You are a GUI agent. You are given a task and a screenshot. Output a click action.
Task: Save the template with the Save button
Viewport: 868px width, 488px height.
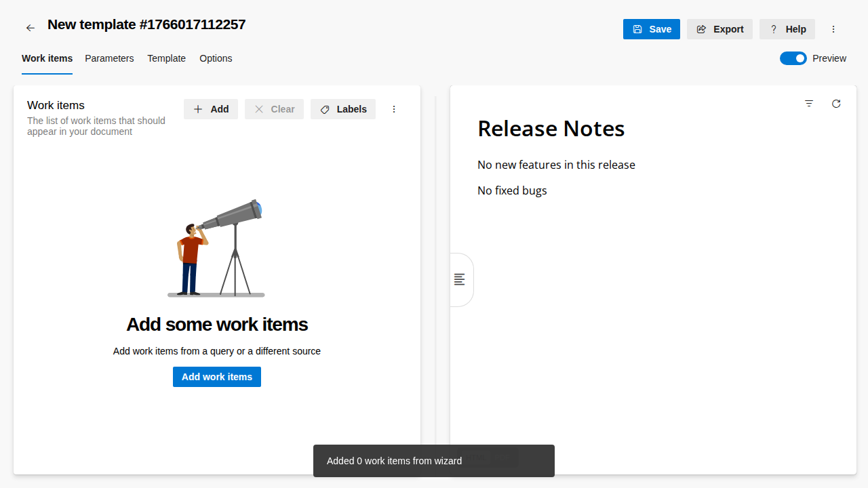pyautogui.click(x=651, y=29)
